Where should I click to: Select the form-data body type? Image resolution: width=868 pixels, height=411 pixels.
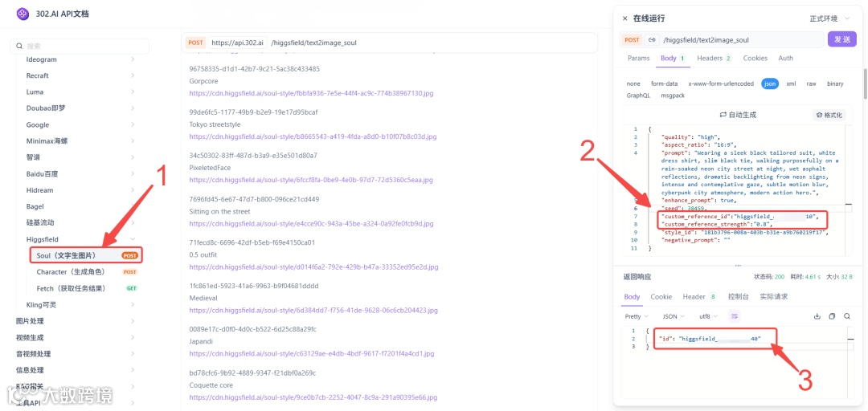[665, 83]
